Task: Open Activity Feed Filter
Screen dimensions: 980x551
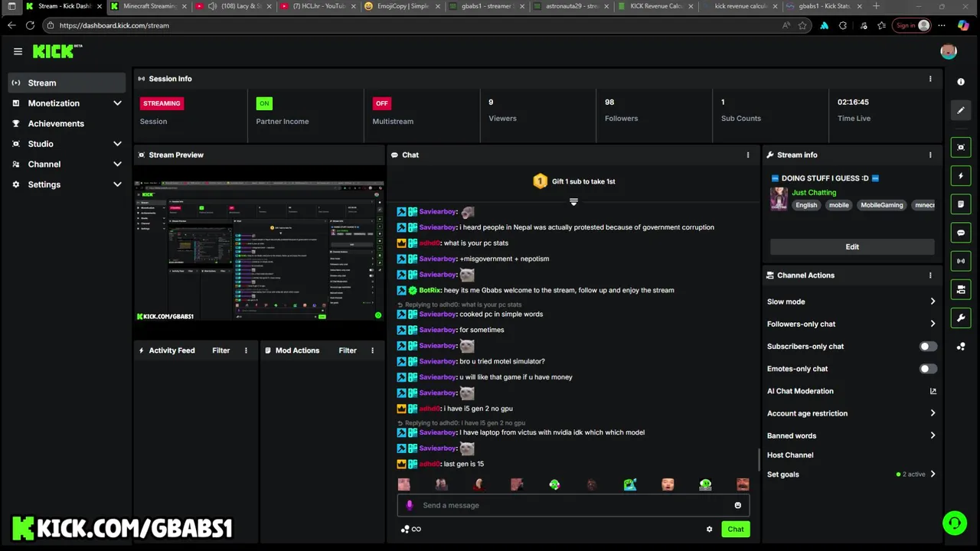Action: click(220, 350)
